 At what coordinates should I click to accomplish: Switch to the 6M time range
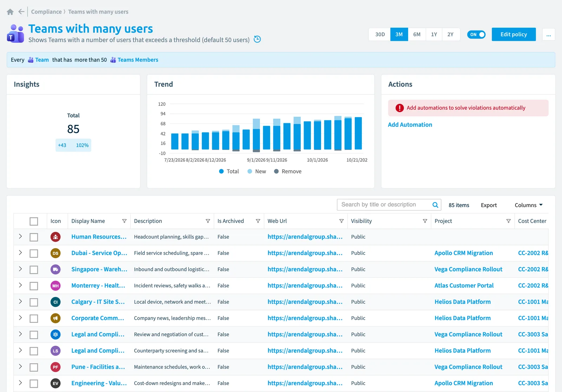[x=417, y=34]
